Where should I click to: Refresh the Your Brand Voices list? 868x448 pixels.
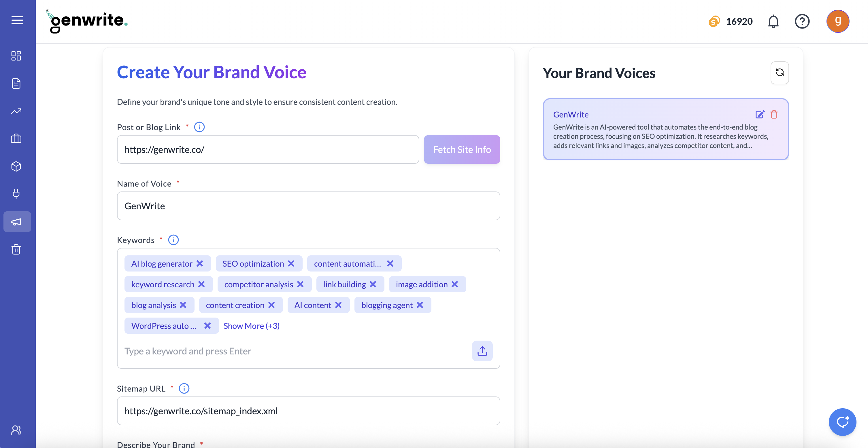pyautogui.click(x=779, y=73)
